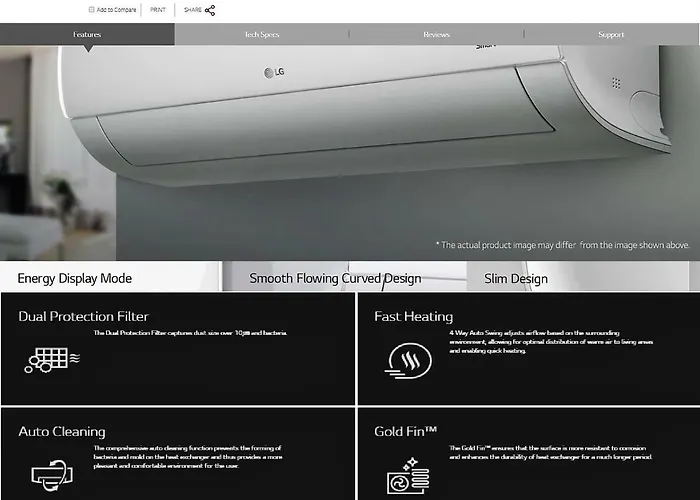The image size is (700, 500).
Task: Select the Slim Design tile
Action: pos(516,278)
